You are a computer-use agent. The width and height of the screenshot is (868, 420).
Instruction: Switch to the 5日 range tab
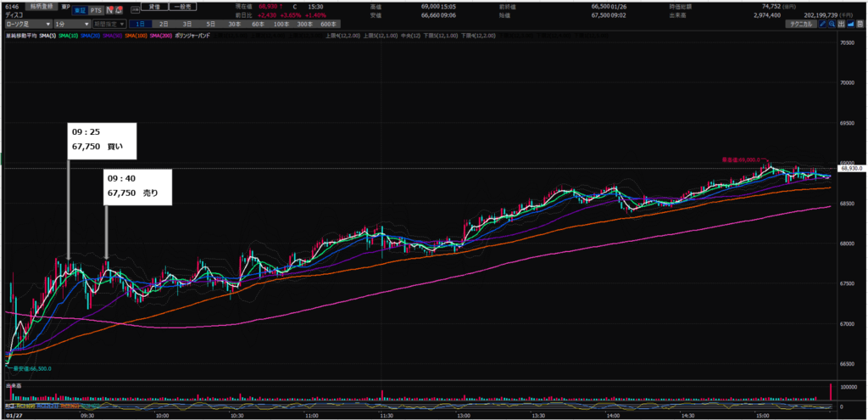coord(210,25)
